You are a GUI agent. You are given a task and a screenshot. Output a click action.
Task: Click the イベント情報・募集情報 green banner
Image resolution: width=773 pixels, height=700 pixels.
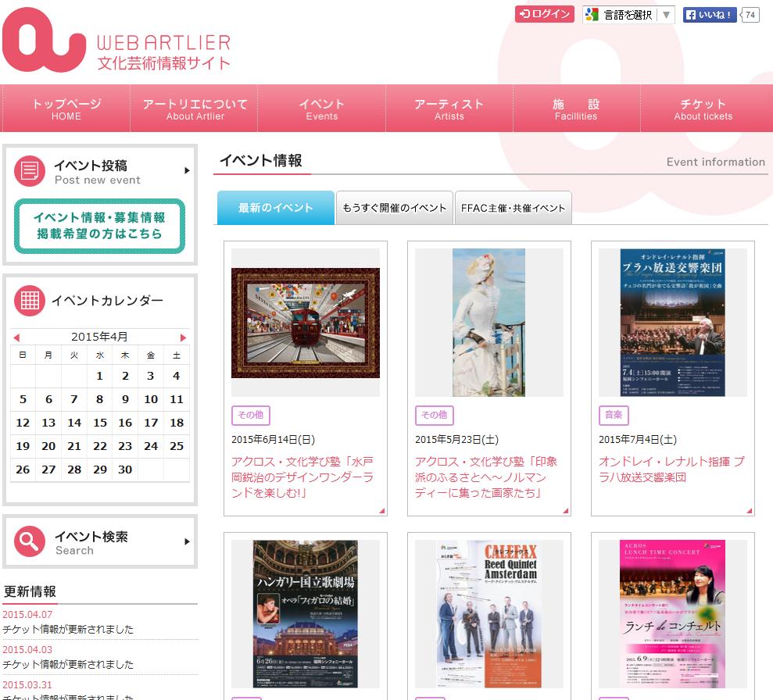[x=99, y=226]
